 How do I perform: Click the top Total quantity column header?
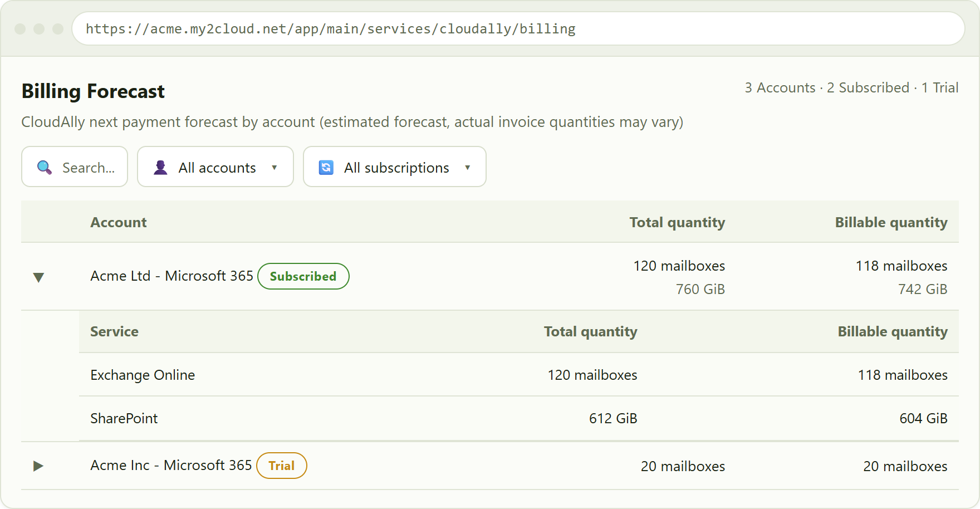(677, 223)
